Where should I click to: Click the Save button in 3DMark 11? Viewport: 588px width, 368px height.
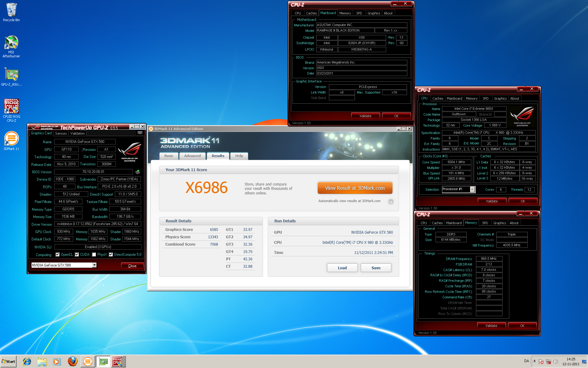[376, 268]
